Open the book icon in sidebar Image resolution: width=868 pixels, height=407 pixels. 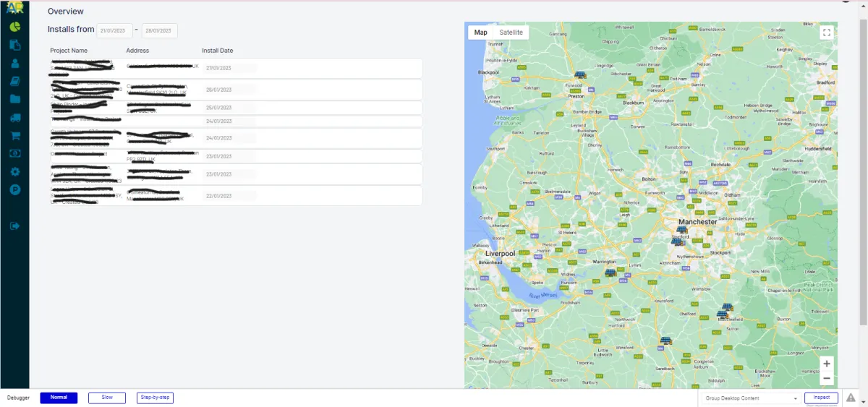[14, 81]
